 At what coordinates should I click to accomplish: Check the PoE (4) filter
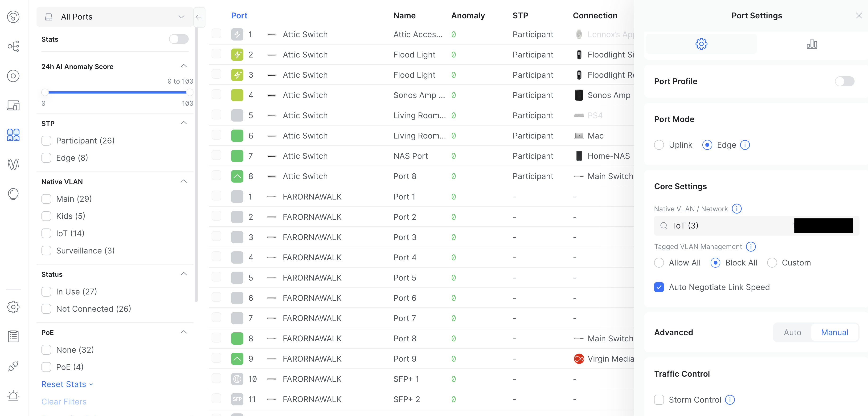point(46,367)
